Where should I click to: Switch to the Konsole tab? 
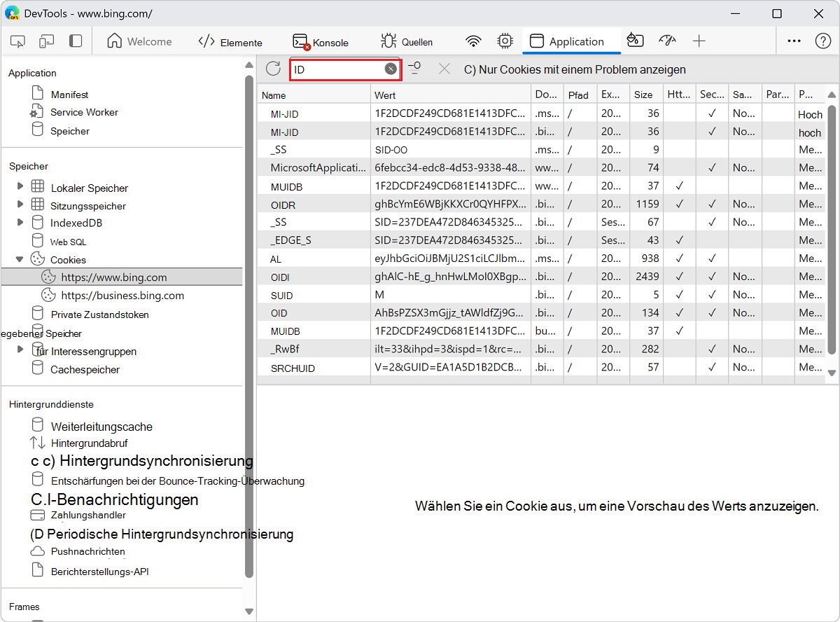tap(321, 42)
